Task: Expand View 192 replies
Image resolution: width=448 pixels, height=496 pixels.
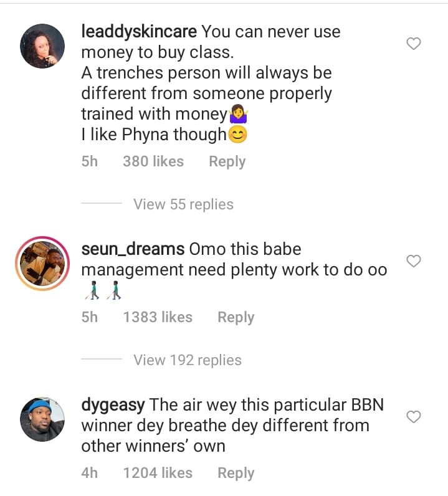Action: point(187,360)
